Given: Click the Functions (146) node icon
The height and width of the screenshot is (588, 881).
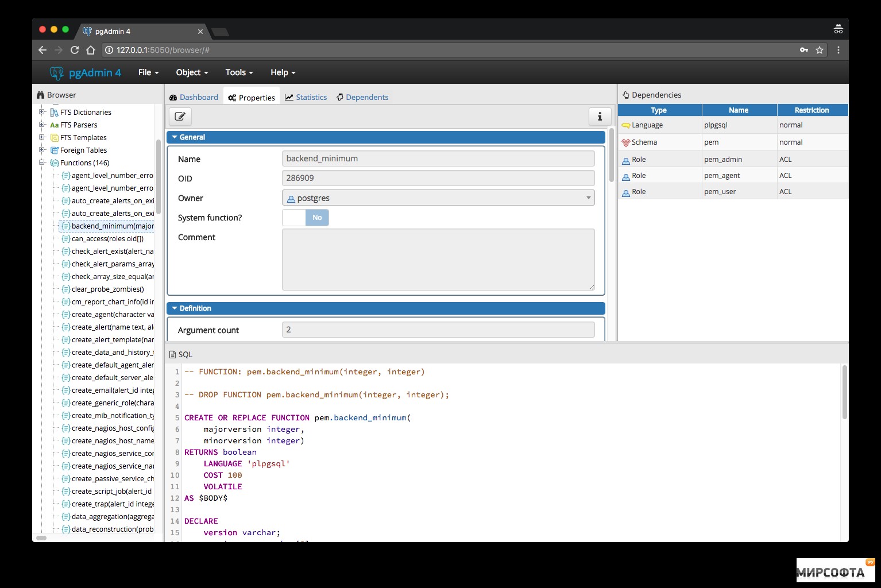Looking at the screenshot, I should [x=55, y=163].
